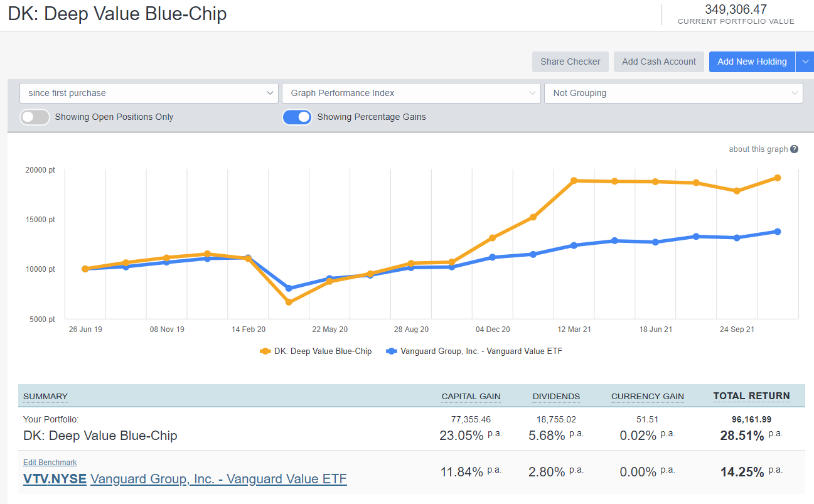Click the orange DK legend marker
Screen dimensions: 814x504
(x=265, y=351)
